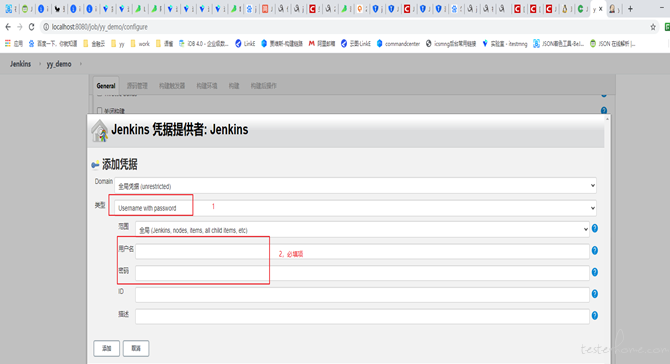Open the yy bookmark folder
Image resolution: width=670 pixels, height=364 pixels.
[118, 44]
